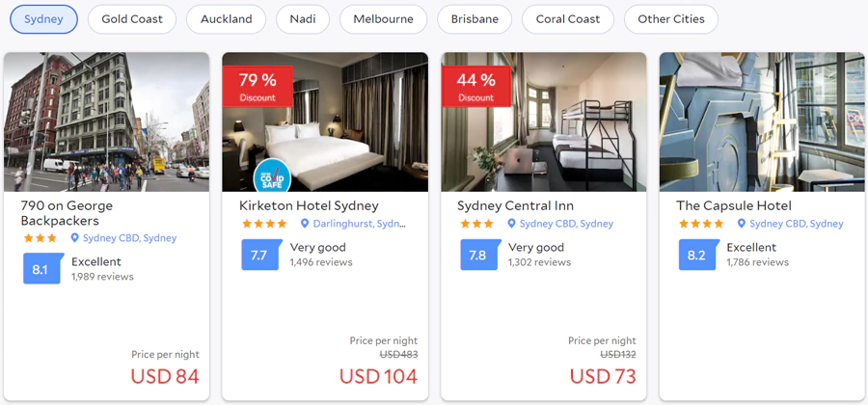Select the Sydney city tab
Screen dimensions: 868x405
(43, 19)
